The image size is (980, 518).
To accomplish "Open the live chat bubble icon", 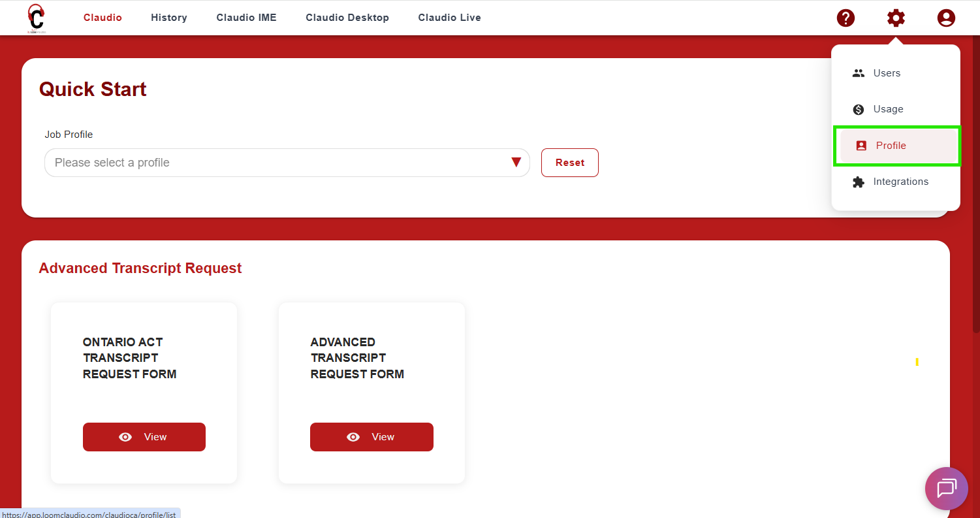I will click(x=946, y=489).
